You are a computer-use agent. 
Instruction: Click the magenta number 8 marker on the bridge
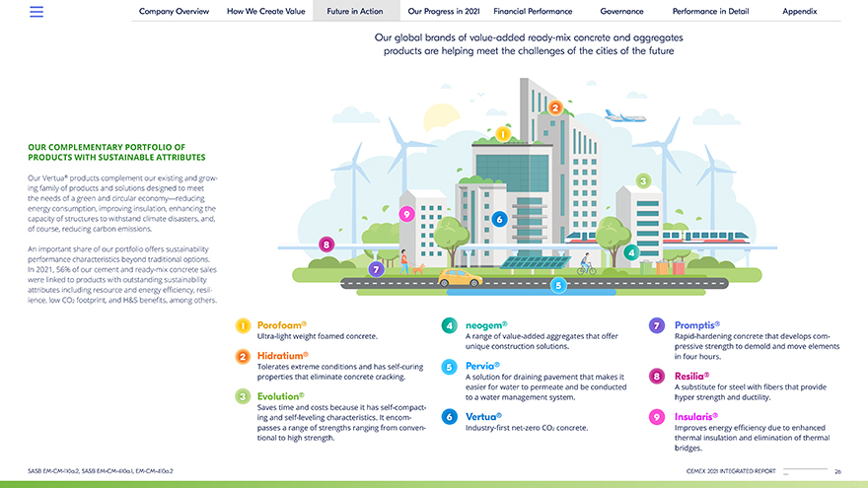pyautogui.click(x=326, y=244)
